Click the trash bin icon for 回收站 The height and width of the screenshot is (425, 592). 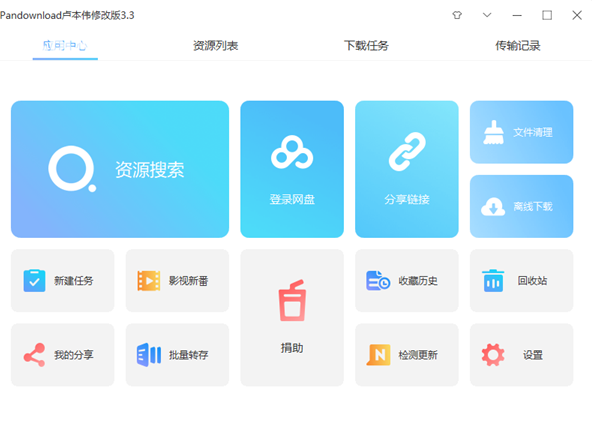[x=493, y=280]
